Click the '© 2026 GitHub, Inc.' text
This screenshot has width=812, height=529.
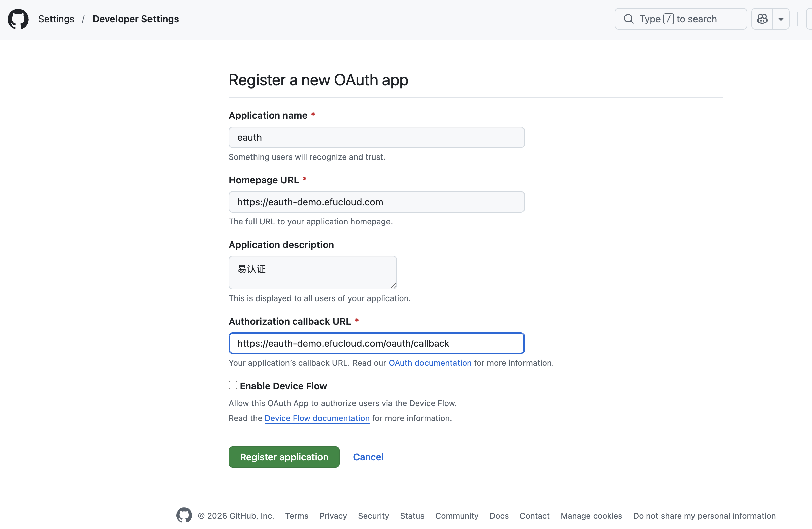pyautogui.click(x=236, y=516)
